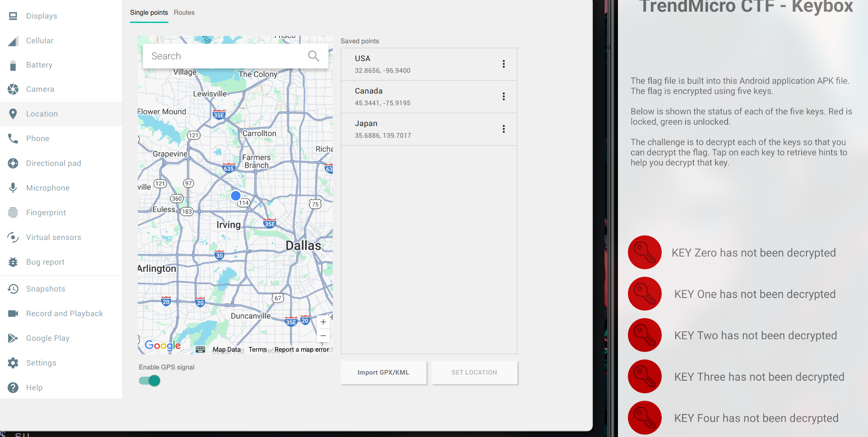The image size is (868, 437).
Task: Tap the KEY Two red key icon
Action: point(645,335)
